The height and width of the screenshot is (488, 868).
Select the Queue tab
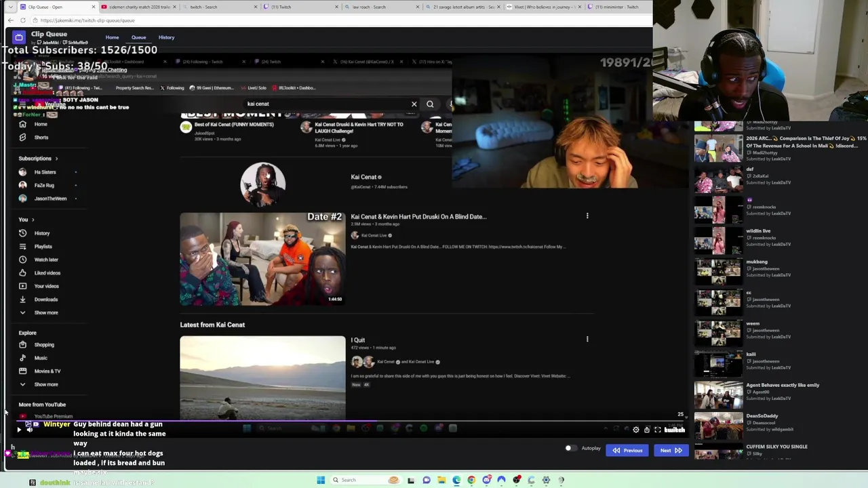point(138,37)
